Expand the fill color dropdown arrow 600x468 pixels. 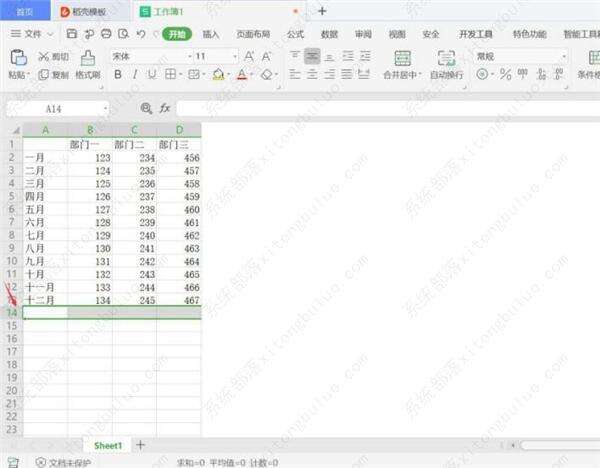tap(228, 74)
